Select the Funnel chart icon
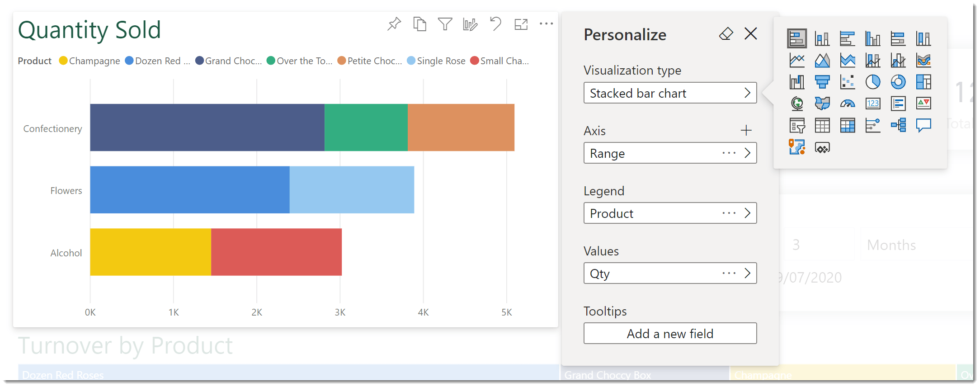The width and height of the screenshot is (980, 387). (822, 82)
